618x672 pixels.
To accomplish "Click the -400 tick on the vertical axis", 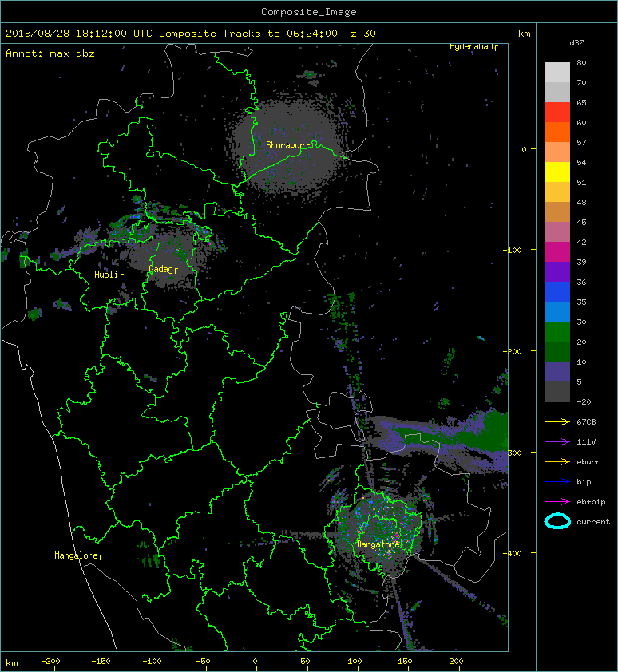I will (x=513, y=553).
